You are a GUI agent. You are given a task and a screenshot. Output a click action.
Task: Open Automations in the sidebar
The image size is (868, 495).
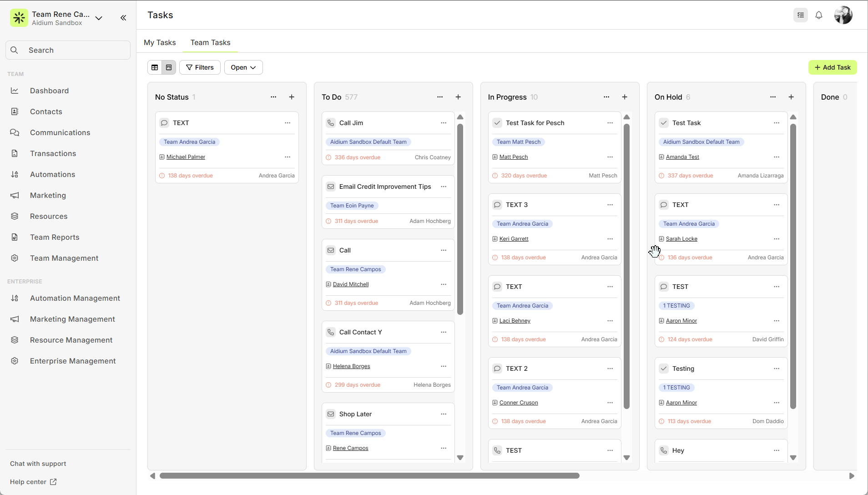(52, 174)
